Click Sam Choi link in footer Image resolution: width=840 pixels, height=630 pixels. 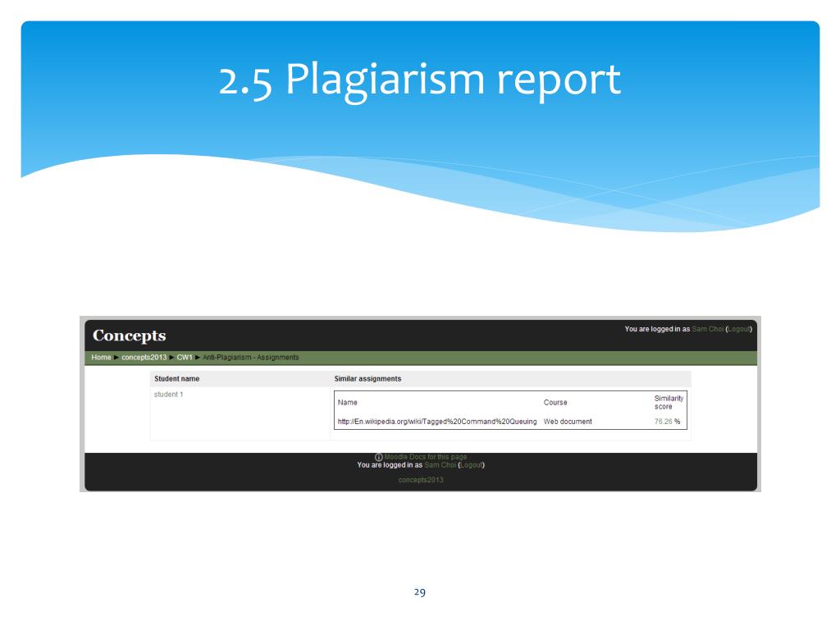click(440, 465)
